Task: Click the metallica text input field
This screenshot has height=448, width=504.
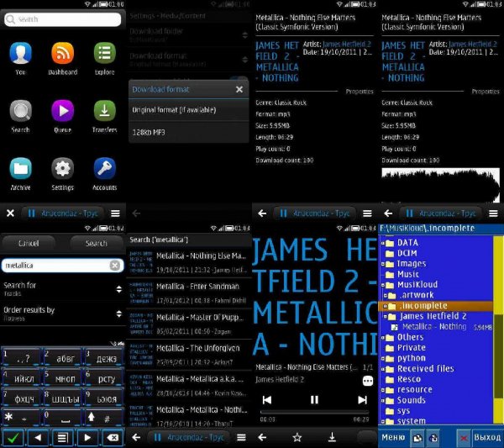Action: 62,266
